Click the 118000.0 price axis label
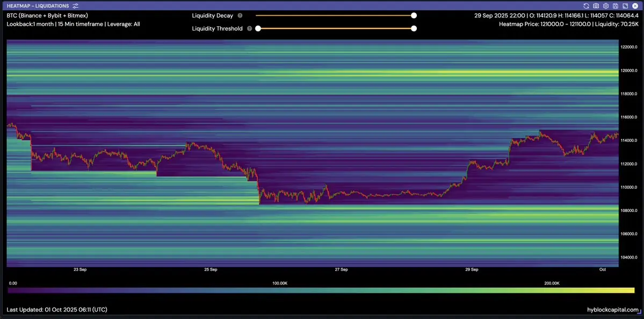The height and width of the screenshot is (319, 644). [x=629, y=94]
